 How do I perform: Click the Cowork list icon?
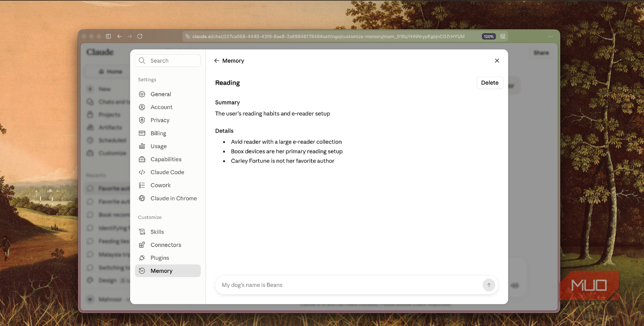coord(142,185)
